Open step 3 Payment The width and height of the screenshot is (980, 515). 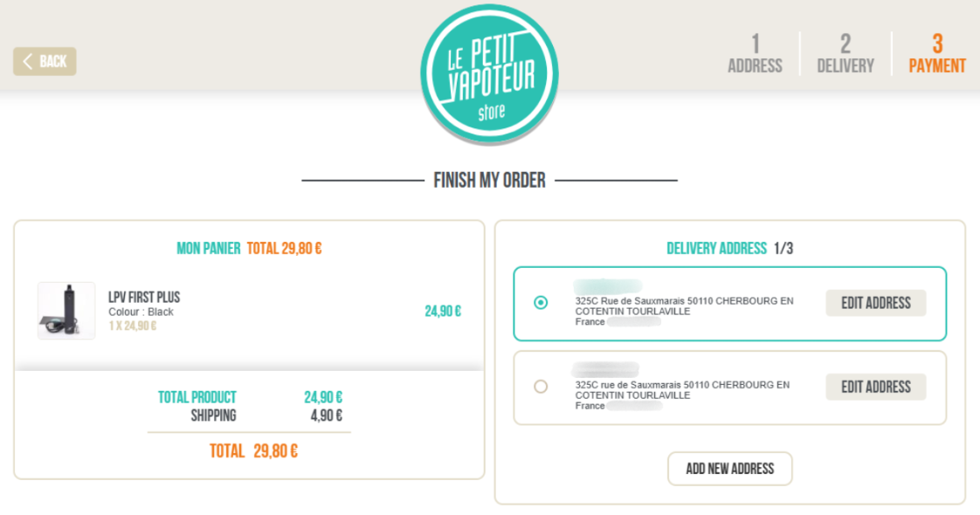937,54
